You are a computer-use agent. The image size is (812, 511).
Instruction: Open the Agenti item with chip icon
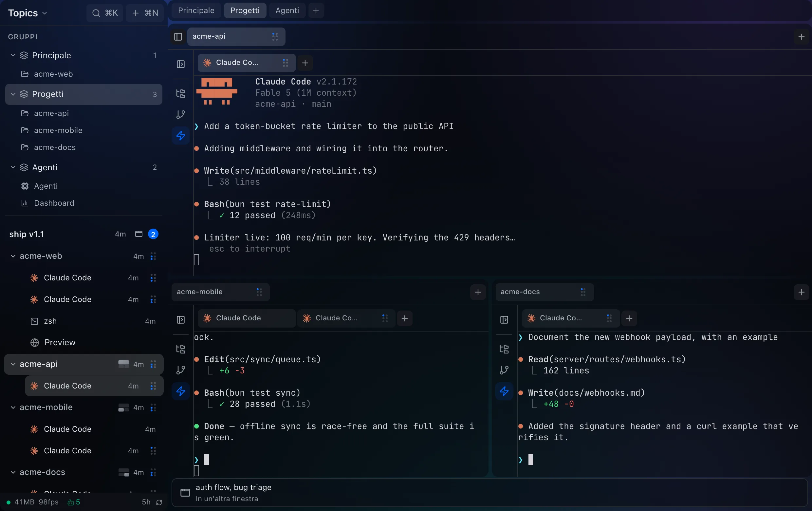[83, 186]
